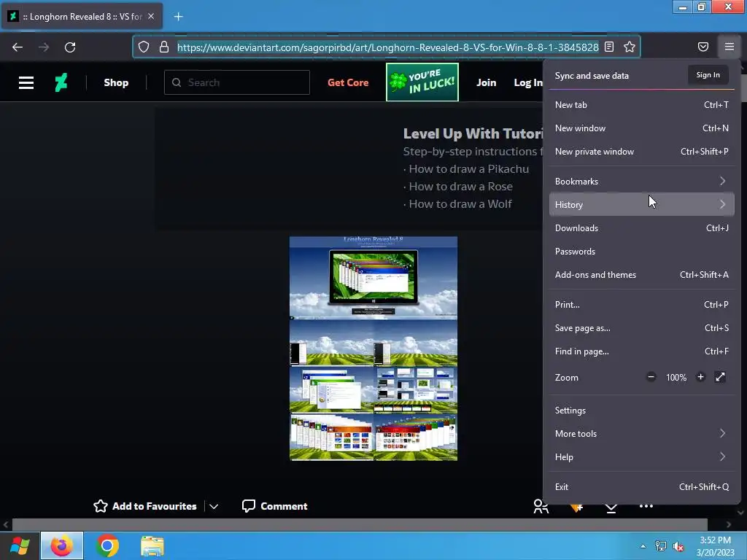Click How to draw a Rose
This screenshot has width=747, height=560.
coord(461,186)
